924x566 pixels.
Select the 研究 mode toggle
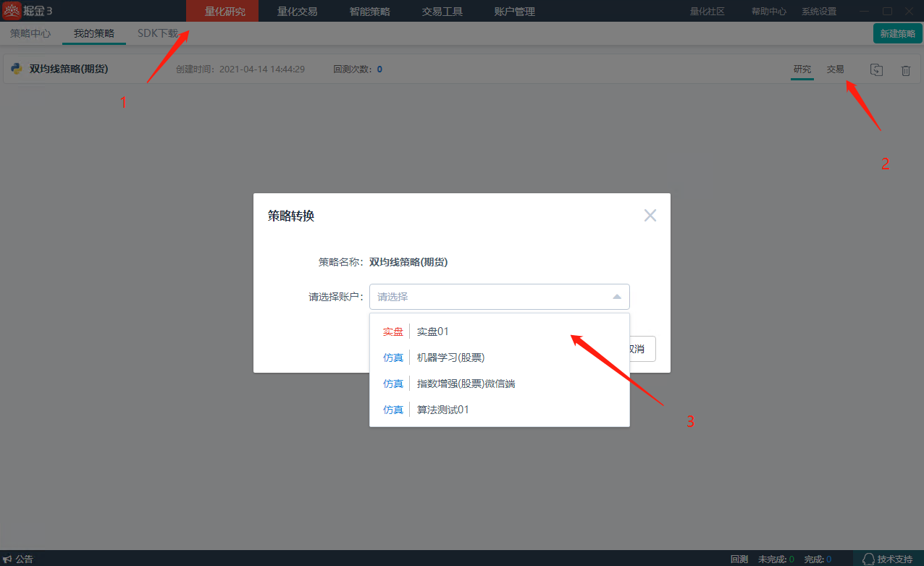(x=802, y=69)
